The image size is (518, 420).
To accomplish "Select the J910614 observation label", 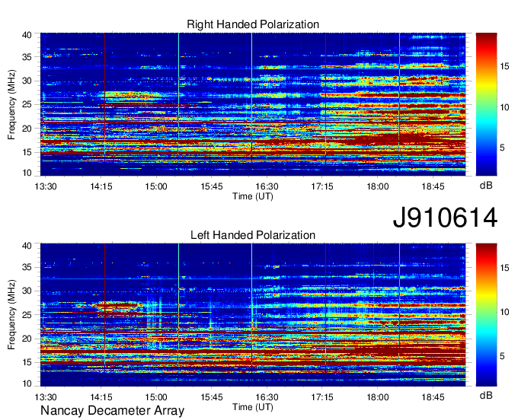I will coord(445,218).
